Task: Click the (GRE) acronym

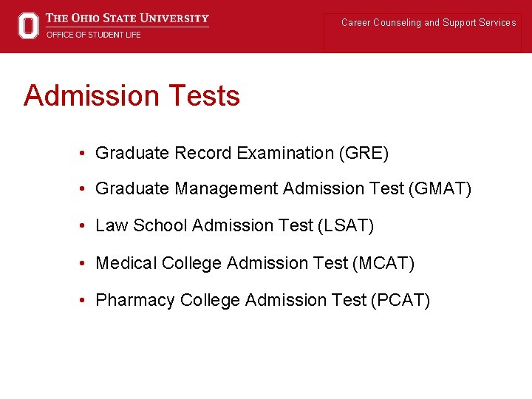Action: tap(363, 154)
